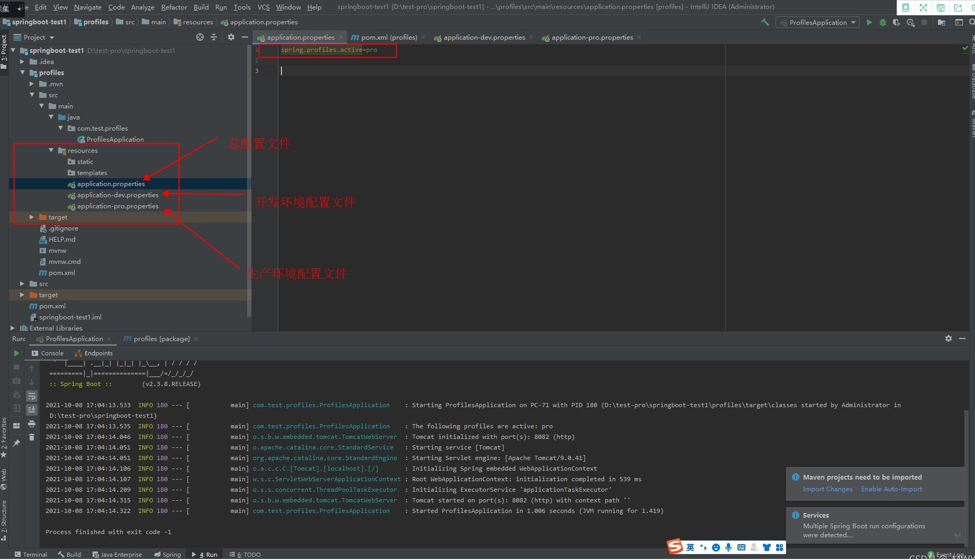Image resolution: width=975 pixels, height=560 pixels.
Task: Open the Terminal tool window
Action: 31,554
